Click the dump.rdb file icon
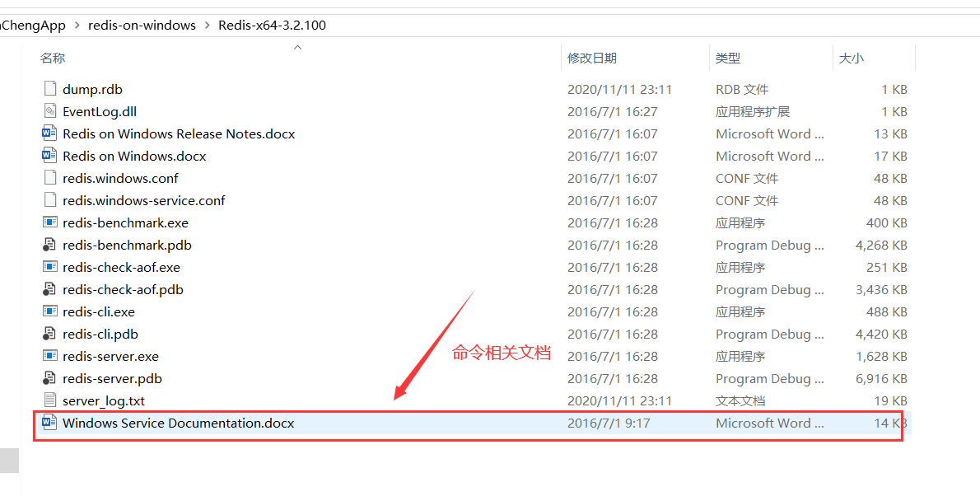 pos(50,89)
